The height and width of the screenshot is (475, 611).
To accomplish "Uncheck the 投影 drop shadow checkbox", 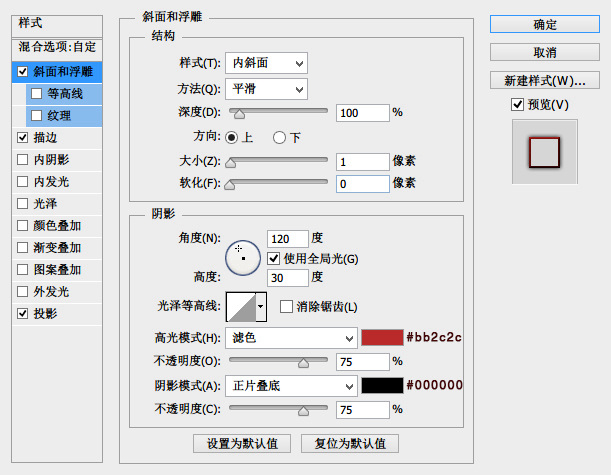I will [23, 313].
